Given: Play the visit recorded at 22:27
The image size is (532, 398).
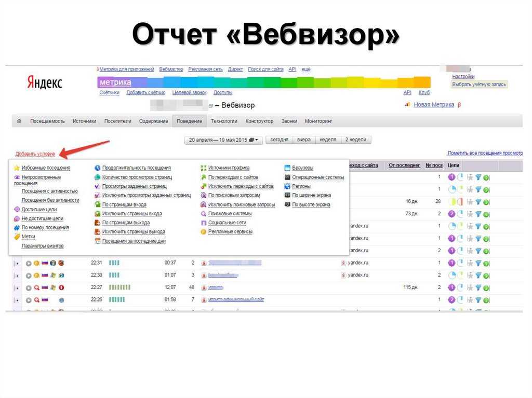Looking at the screenshot, I should pos(29,288).
